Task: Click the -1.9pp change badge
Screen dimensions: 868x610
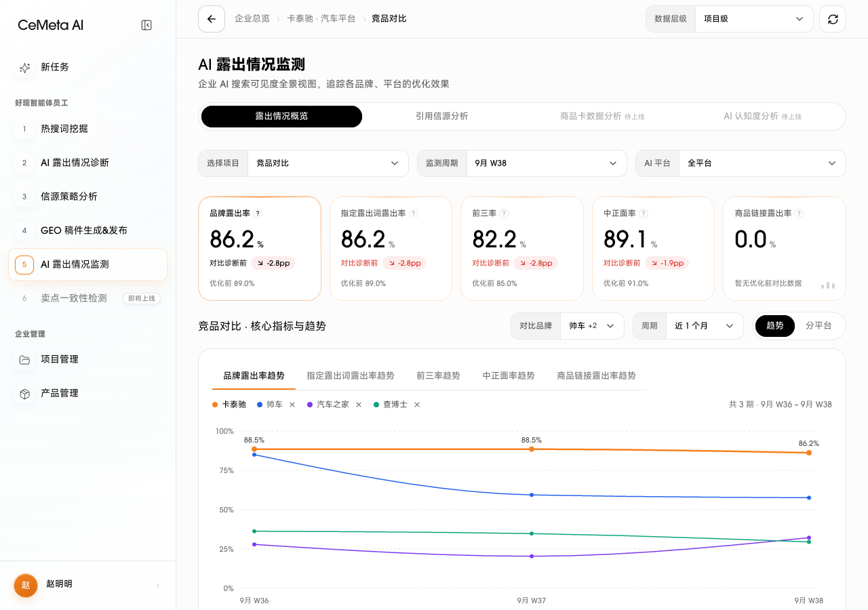Action: (667, 263)
